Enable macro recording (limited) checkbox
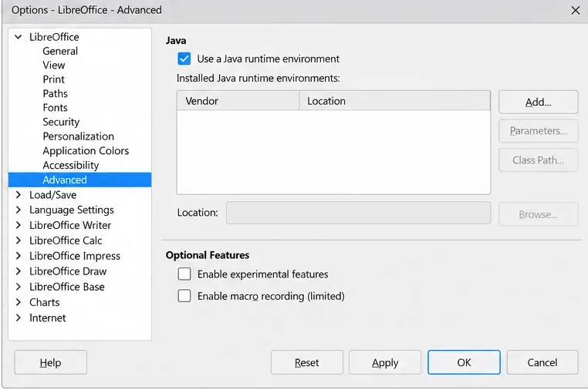Image resolution: width=588 pixels, height=390 pixels. [x=184, y=296]
